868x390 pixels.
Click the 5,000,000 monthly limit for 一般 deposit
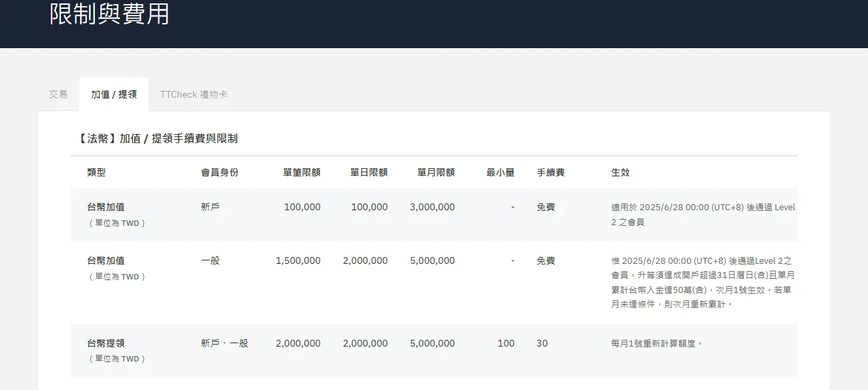[433, 260]
